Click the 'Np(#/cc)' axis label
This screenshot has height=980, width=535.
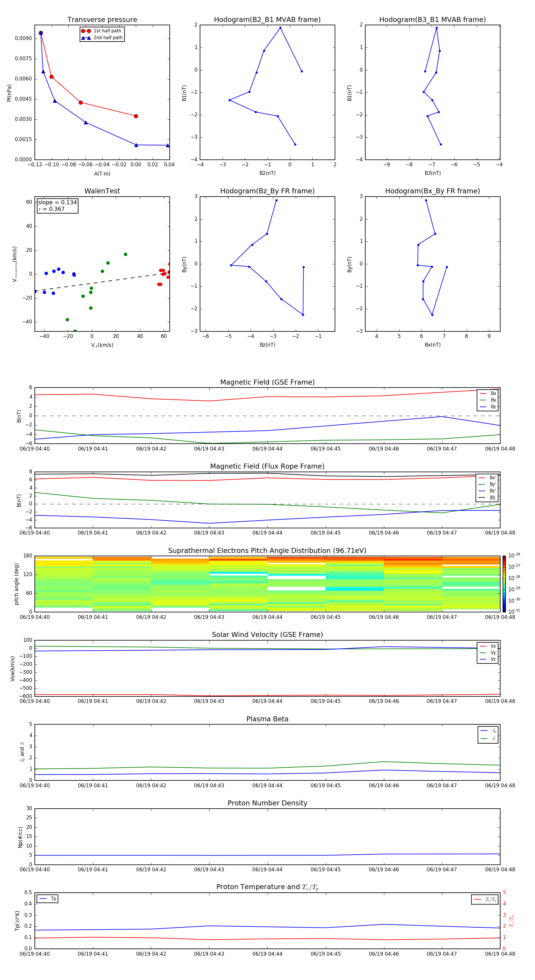(20, 837)
